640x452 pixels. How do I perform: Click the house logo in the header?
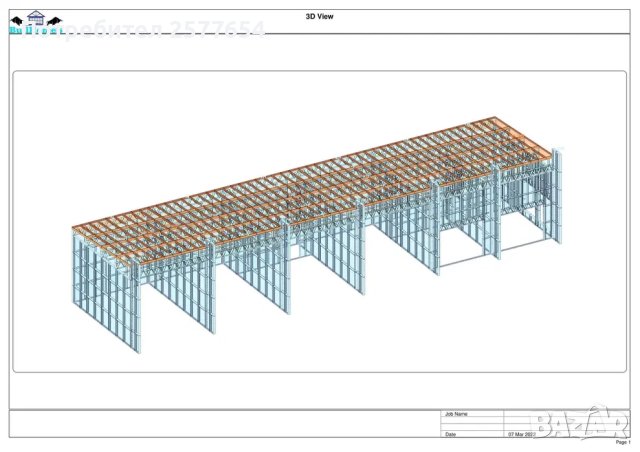click(x=34, y=22)
